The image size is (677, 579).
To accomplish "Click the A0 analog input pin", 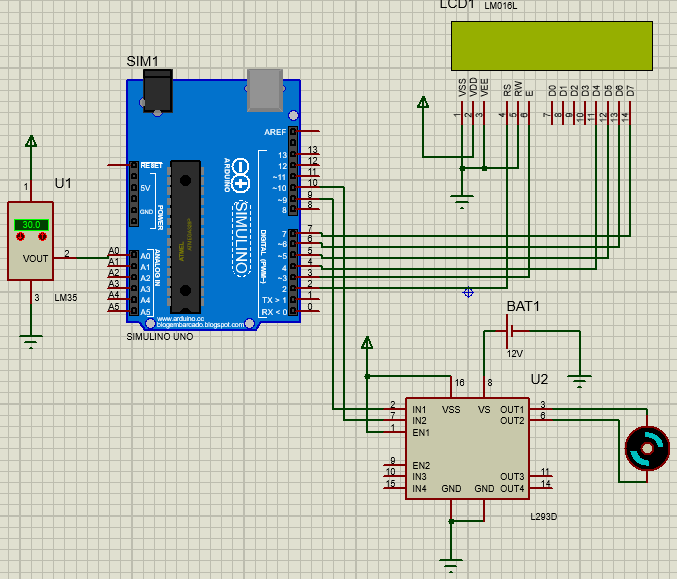I will click(x=134, y=256).
